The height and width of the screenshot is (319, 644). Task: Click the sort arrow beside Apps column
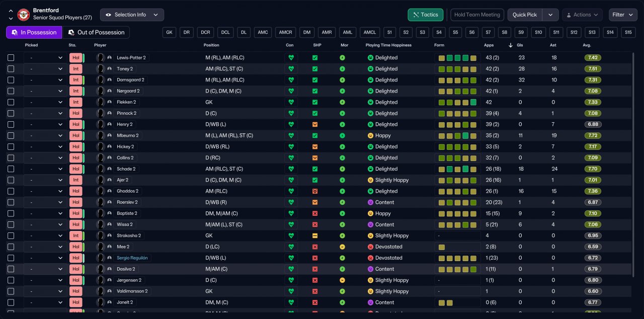pos(511,45)
